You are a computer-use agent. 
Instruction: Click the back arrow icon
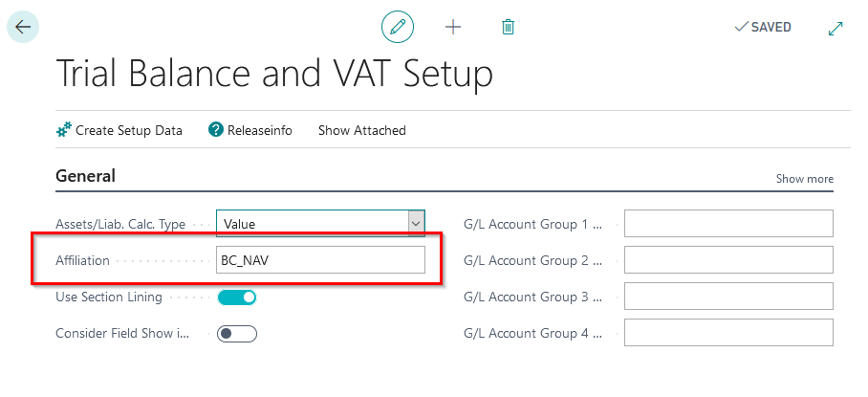22,27
